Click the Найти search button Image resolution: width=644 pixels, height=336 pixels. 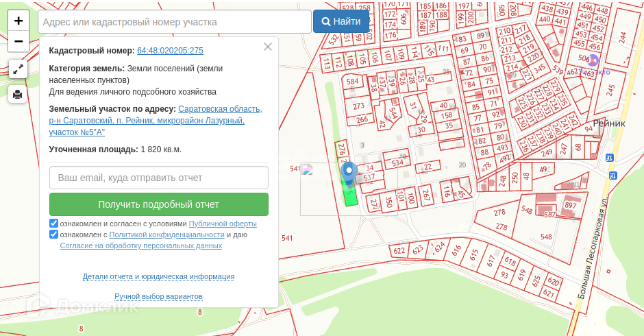[x=340, y=21]
